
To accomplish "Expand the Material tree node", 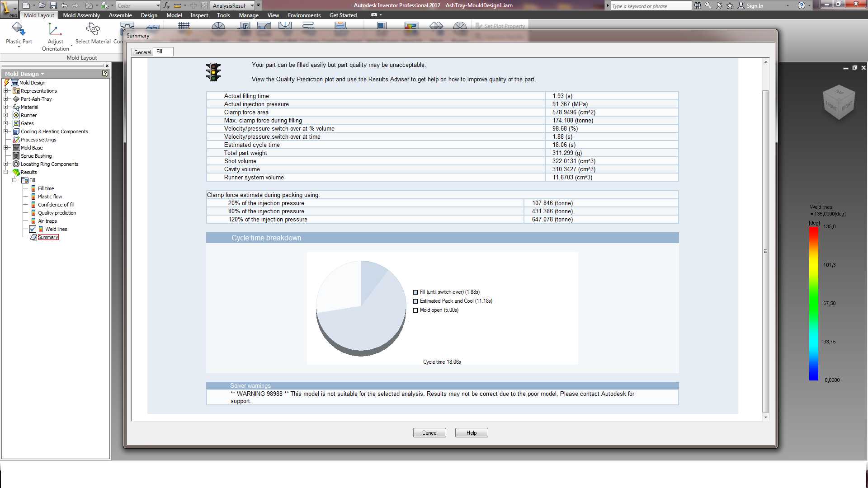I will 6,107.
